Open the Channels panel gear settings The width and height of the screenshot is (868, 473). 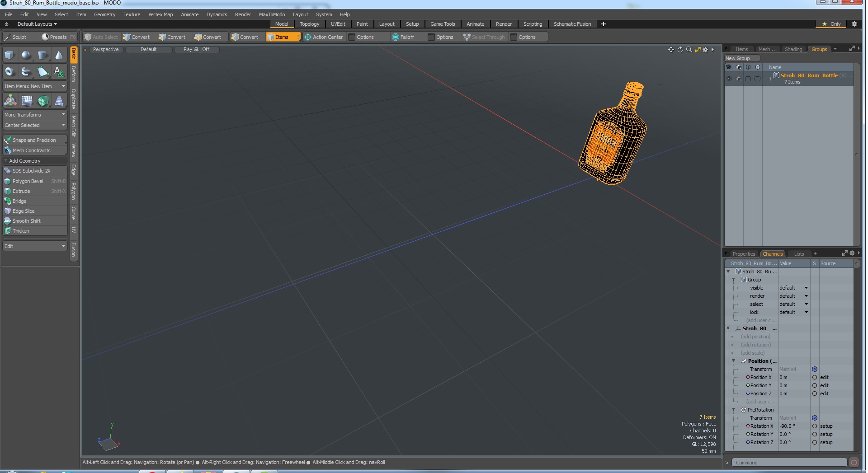pyautogui.click(x=852, y=253)
